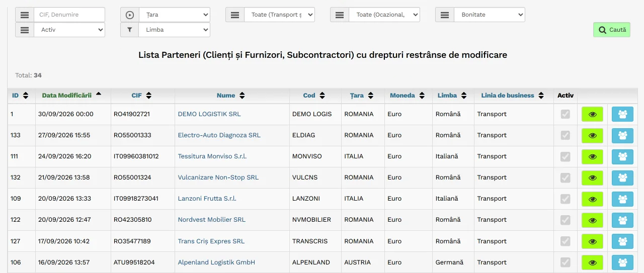
Task: Toggle Activ checkbox for Lanzoni Frutta S.r.l.
Action: pyautogui.click(x=566, y=199)
